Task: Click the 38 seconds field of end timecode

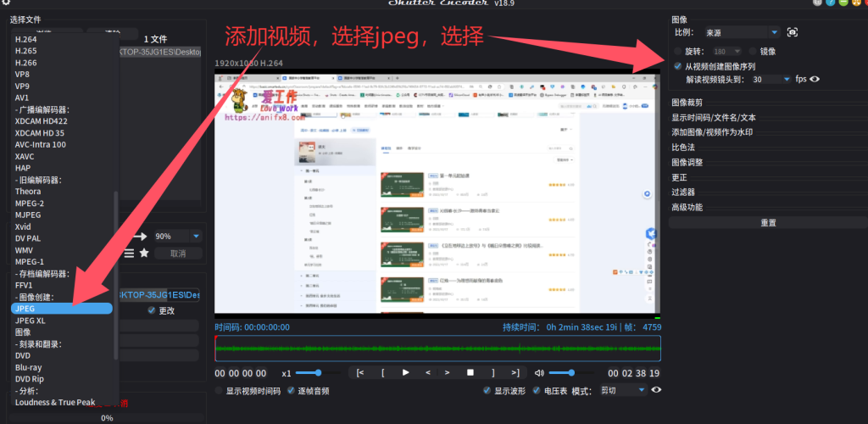Action: [639, 373]
